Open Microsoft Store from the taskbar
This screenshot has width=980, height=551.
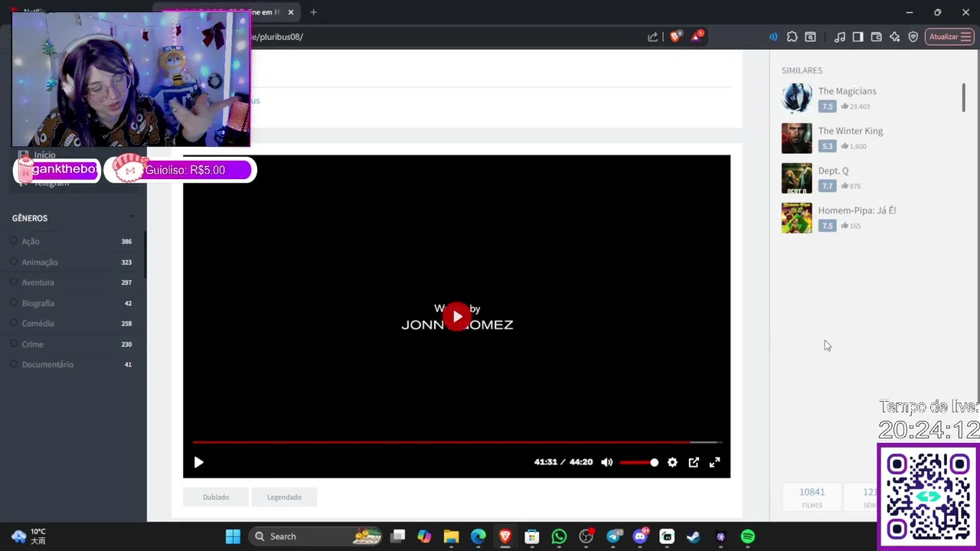(531, 536)
